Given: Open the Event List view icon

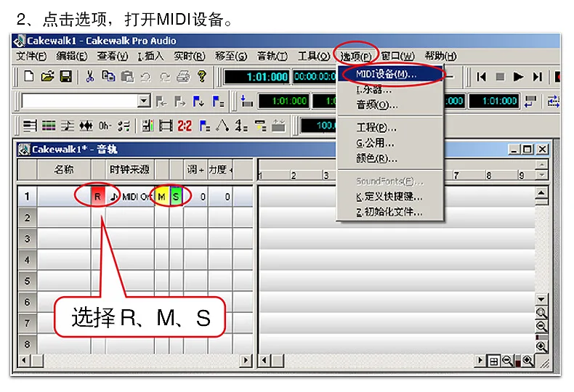Looking at the screenshot, I should pyautogui.click(x=49, y=126).
